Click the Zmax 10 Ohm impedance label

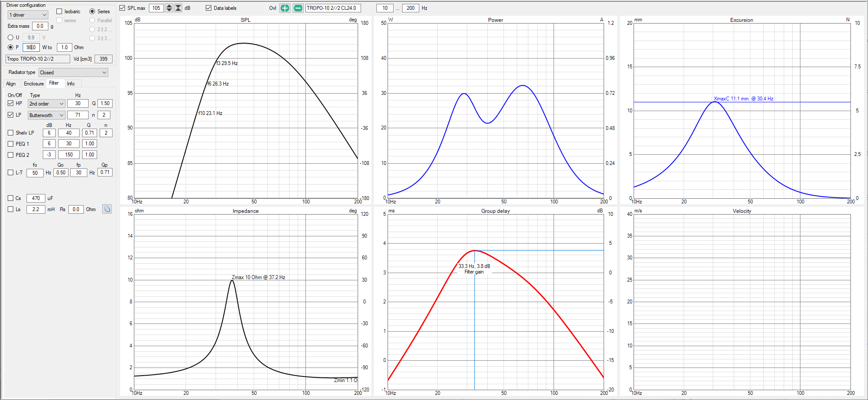(258, 277)
